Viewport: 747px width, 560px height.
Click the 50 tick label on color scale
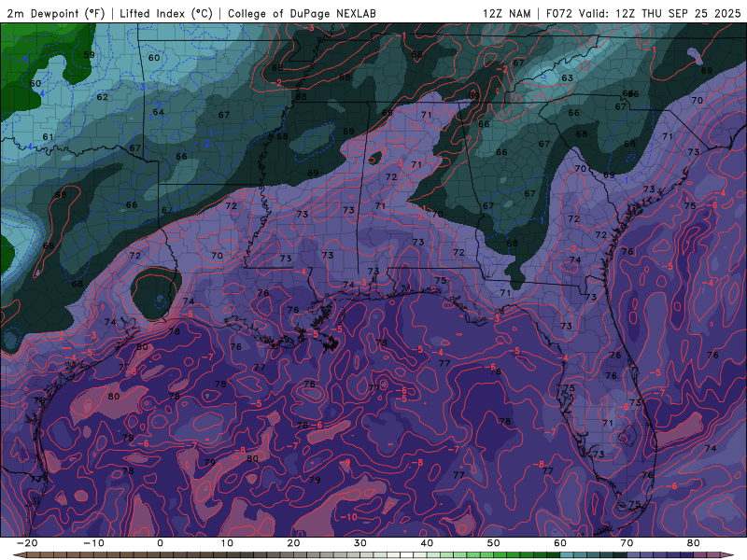(494, 543)
